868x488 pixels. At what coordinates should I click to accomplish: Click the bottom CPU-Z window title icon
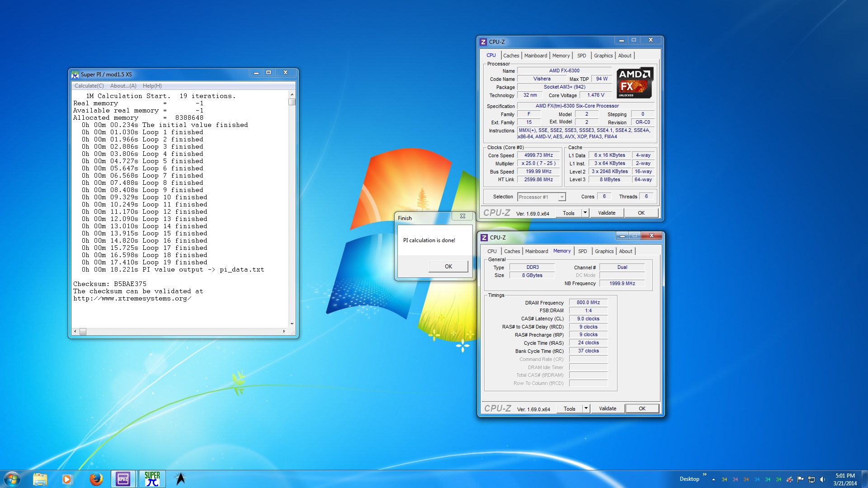pos(484,237)
